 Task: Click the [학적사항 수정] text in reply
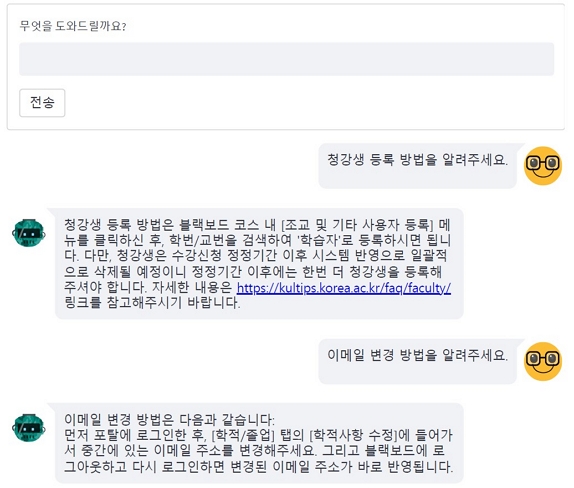click(354, 435)
